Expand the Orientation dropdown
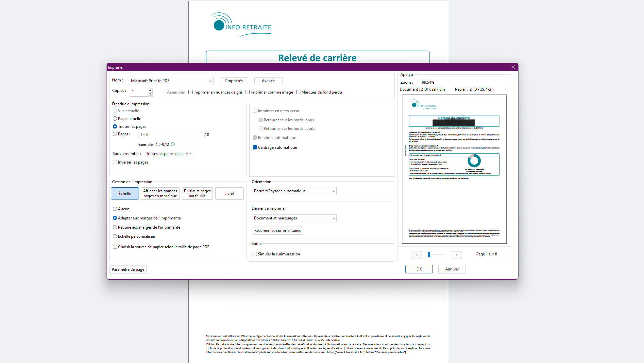Screen dimensions: 644x363 pyautogui.click(x=294, y=191)
